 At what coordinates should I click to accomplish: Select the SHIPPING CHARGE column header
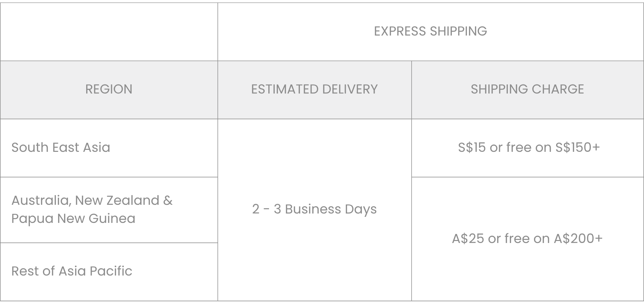(x=527, y=89)
